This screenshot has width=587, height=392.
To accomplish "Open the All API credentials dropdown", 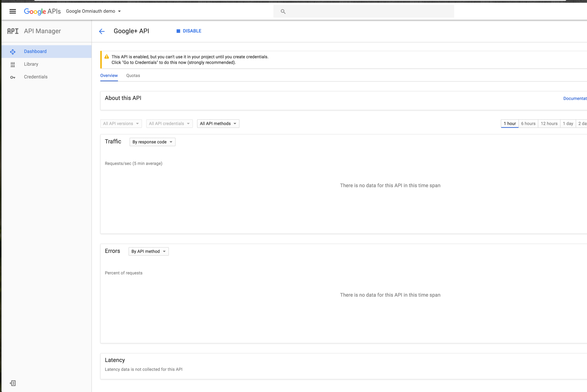I will tap(170, 123).
